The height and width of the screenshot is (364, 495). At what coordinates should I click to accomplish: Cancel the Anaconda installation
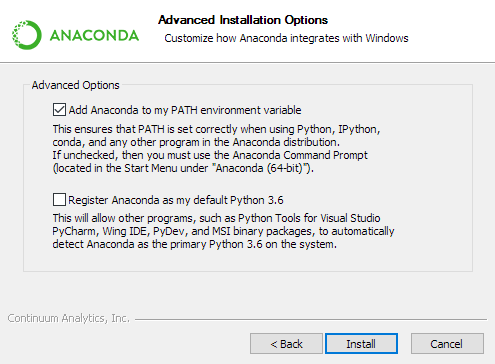tap(447, 344)
